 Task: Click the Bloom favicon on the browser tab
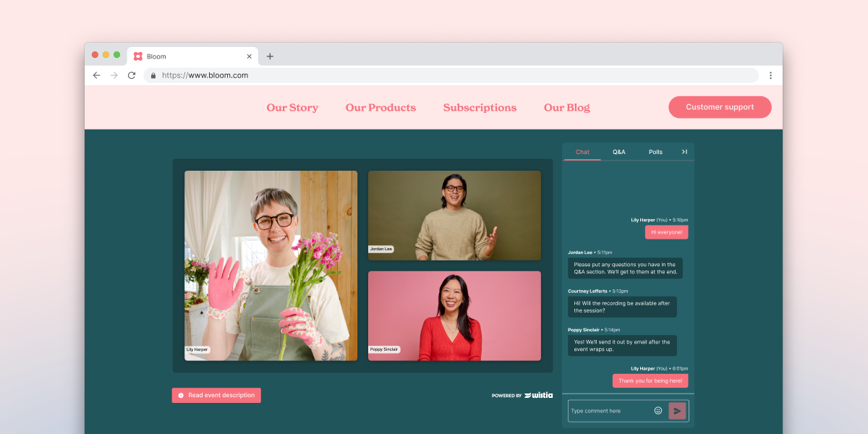pos(137,56)
